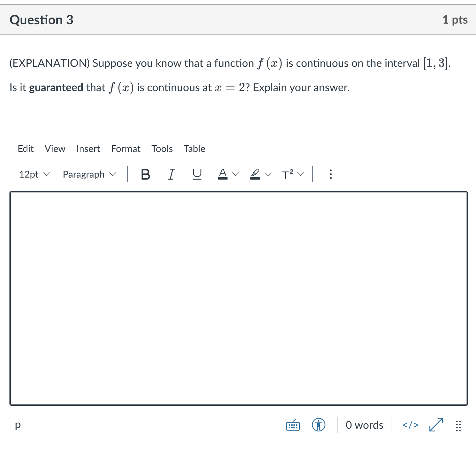Open the keyboard shortcuts dialog
The height and width of the screenshot is (449, 476).
292,425
